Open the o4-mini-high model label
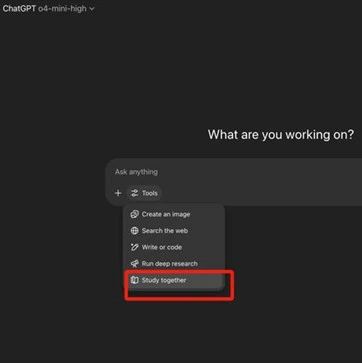The image size is (362, 363). tap(62, 9)
